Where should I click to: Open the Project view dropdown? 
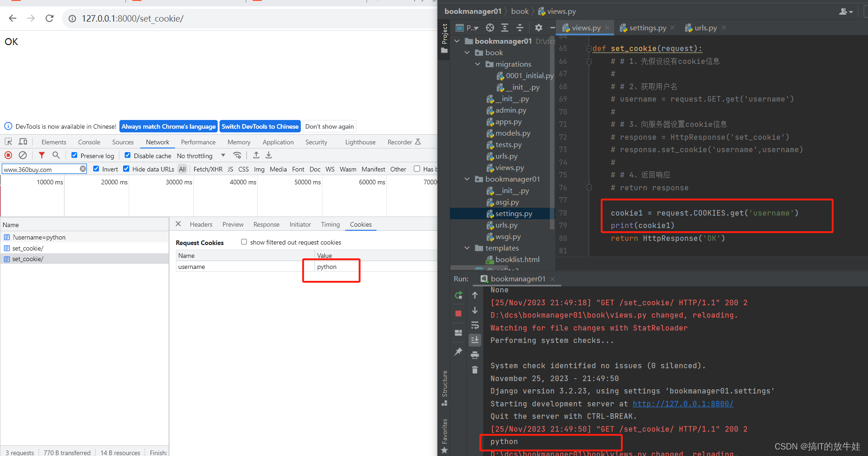point(467,28)
